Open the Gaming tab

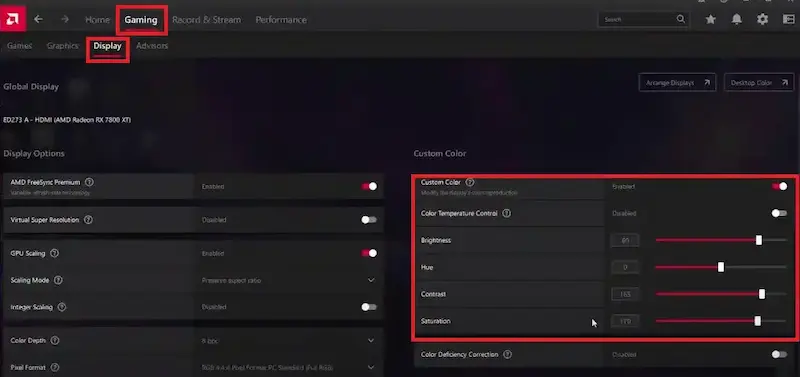pyautogui.click(x=141, y=20)
